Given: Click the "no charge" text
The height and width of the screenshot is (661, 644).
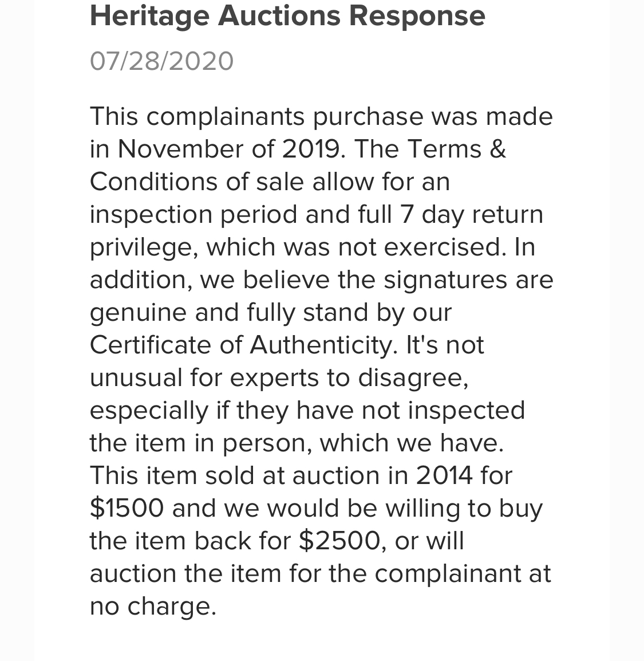Looking at the screenshot, I should tap(152, 606).
